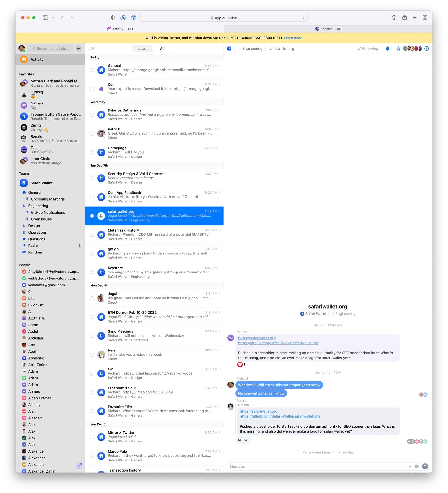Click the app.quill.chat address bar

point(224,18)
